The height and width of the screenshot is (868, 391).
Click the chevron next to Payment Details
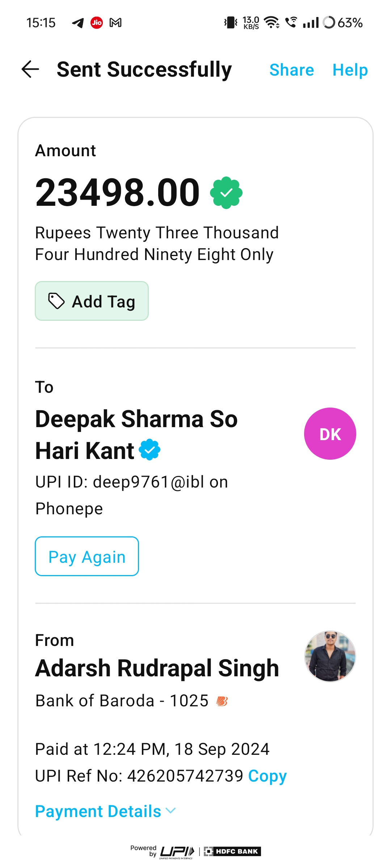(171, 810)
